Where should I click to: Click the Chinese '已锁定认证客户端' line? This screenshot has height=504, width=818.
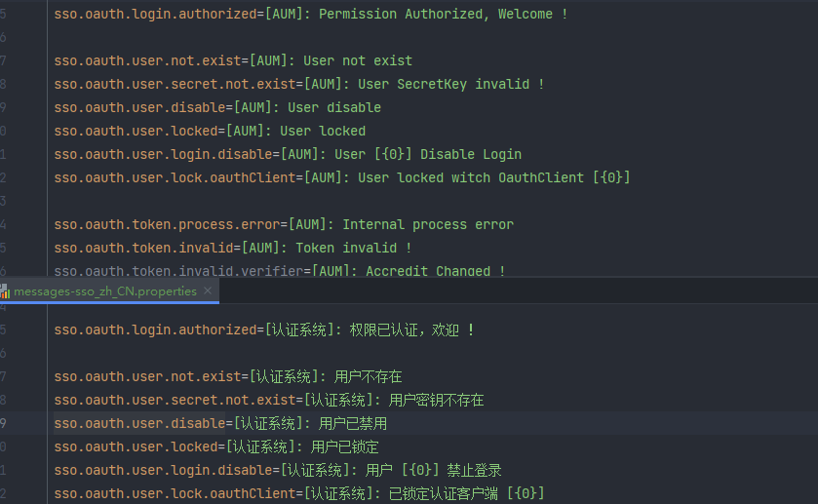coord(299,493)
